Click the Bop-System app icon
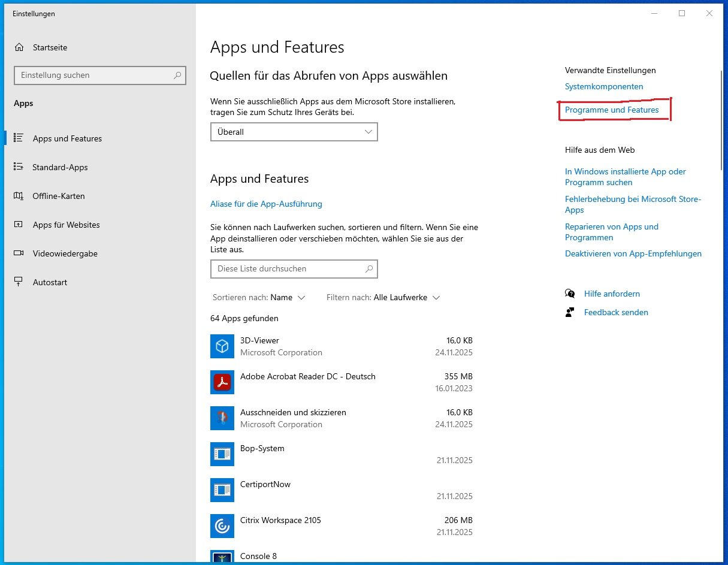 222,454
